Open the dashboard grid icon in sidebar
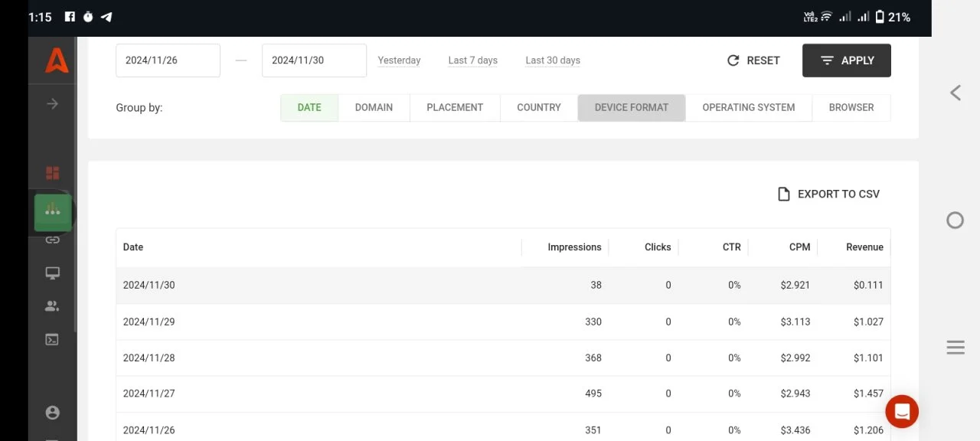980x441 pixels. coord(52,173)
